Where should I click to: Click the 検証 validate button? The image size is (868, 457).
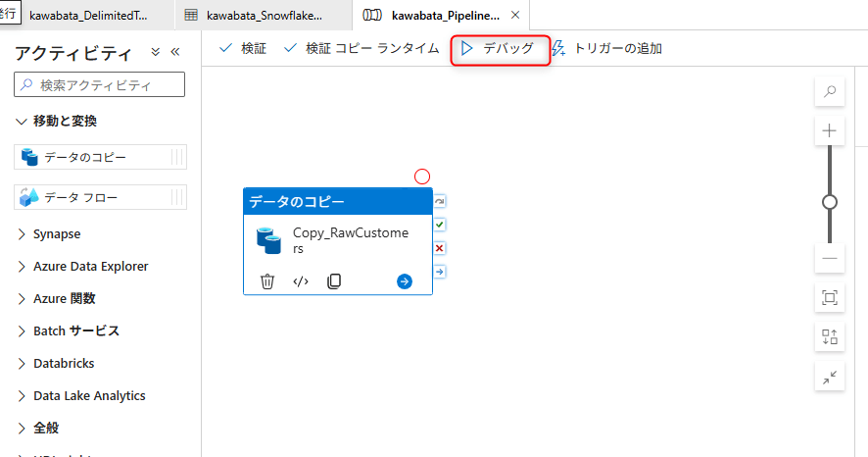242,49
